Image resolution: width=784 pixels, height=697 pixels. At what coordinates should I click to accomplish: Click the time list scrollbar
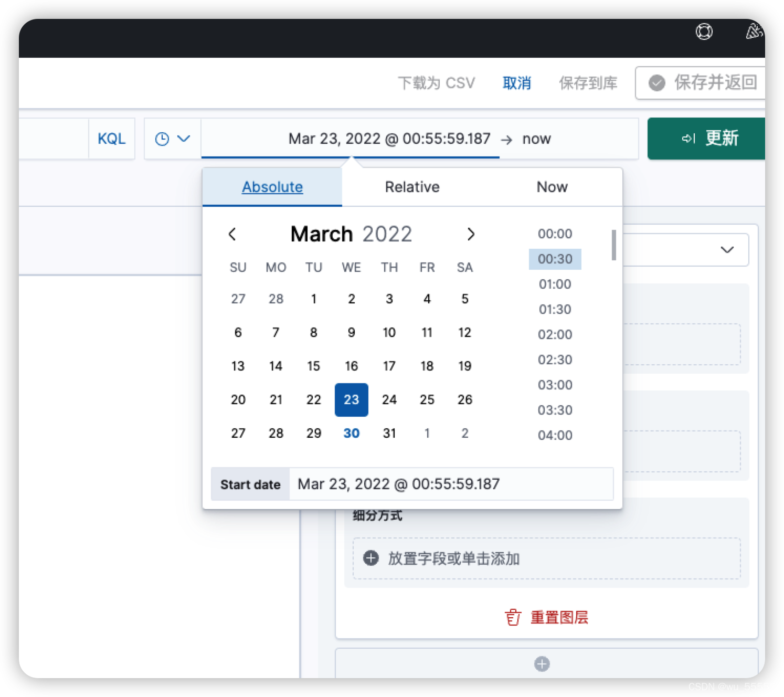click(613, 245)
